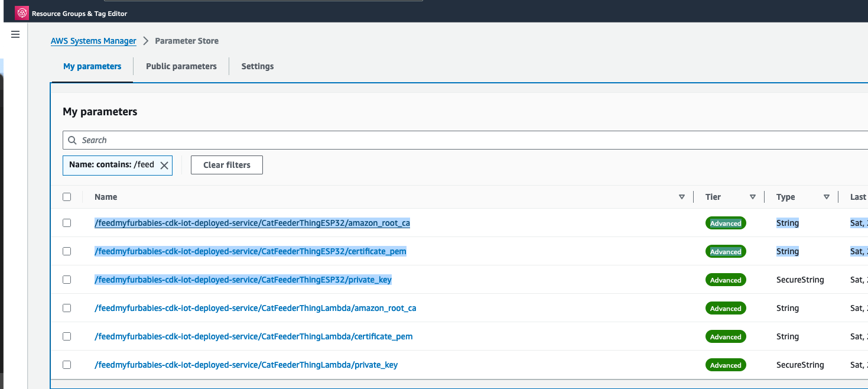Open CatFeederThingESP32/certificate_pem parameter link
Screen dimensions: 868x389
tap(251, 251)
